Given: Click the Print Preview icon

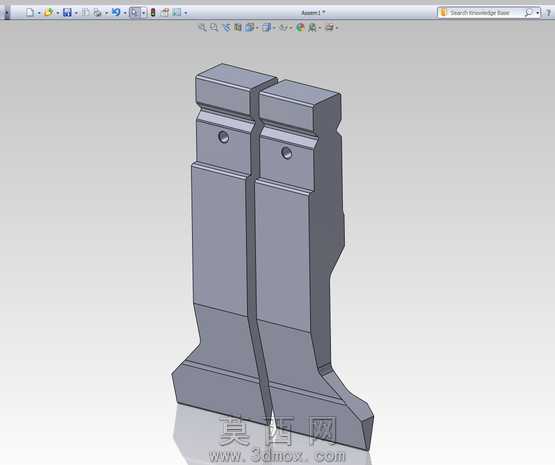Looking at the screenshot, I should coord(85,13).
